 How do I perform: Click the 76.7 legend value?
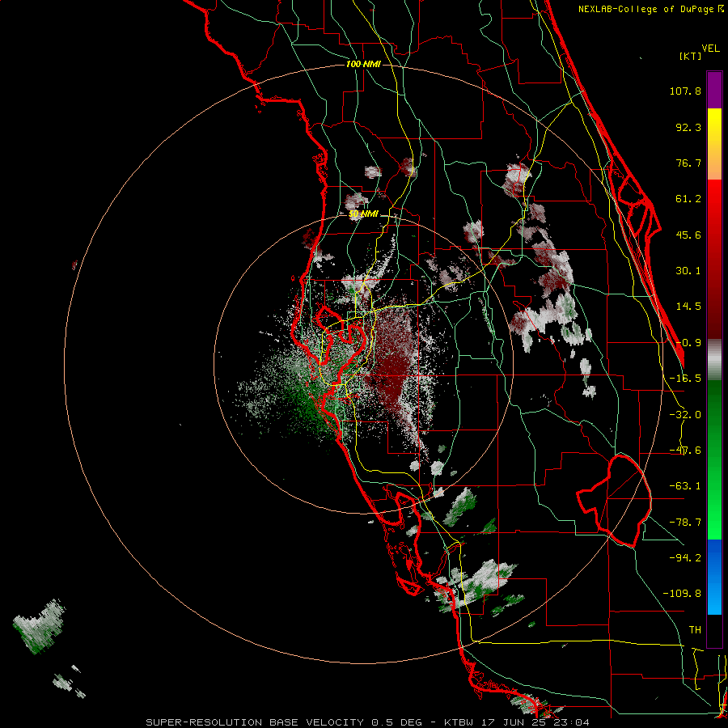tap(688, 163)
